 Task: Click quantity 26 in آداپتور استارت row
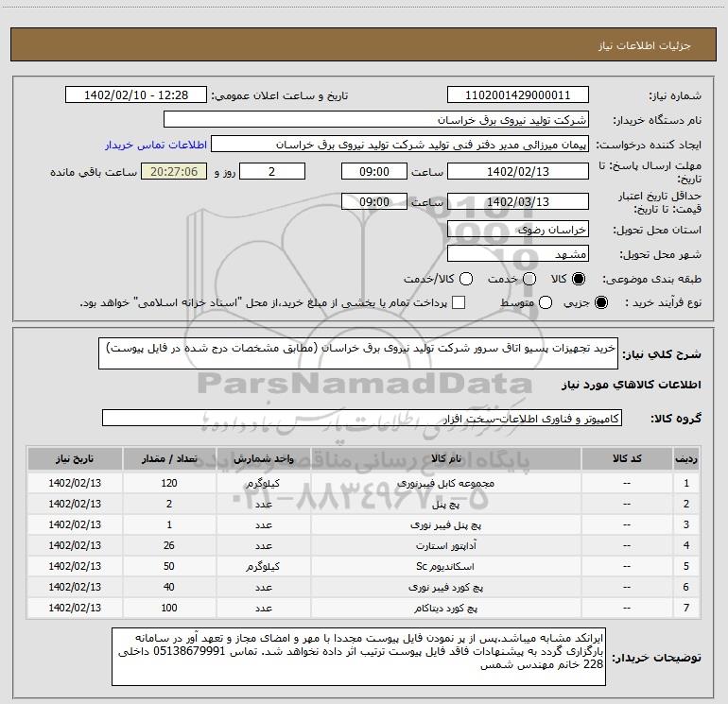[x=169, y=545]
